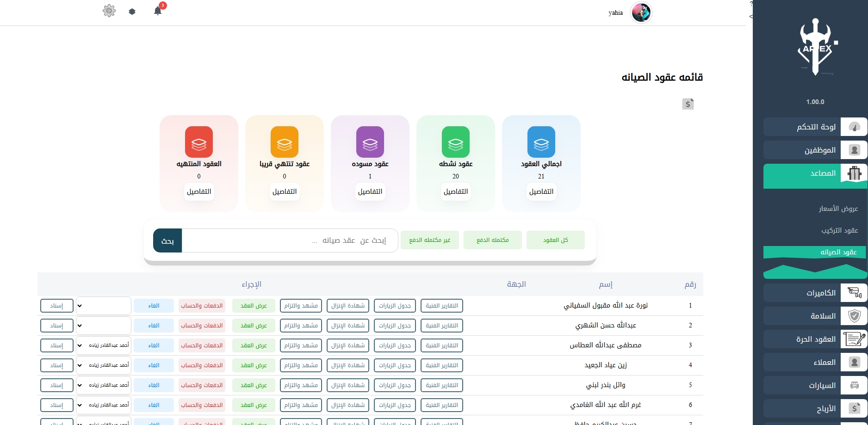Image resolution: width=868 pixels, height=425 pixels.
Task: Open the assignee dropdown in عبدالله حسن row
Action: [103, 325]
